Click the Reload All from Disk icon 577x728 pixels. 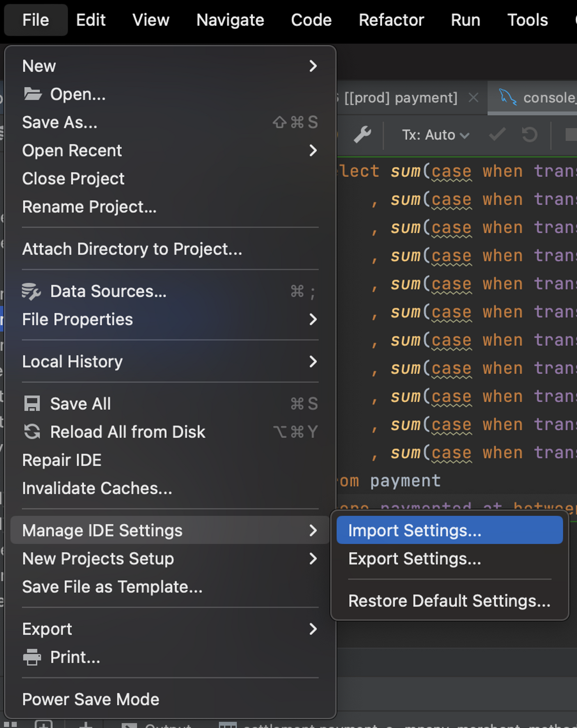pyautogui.click(x=32, y=432)
